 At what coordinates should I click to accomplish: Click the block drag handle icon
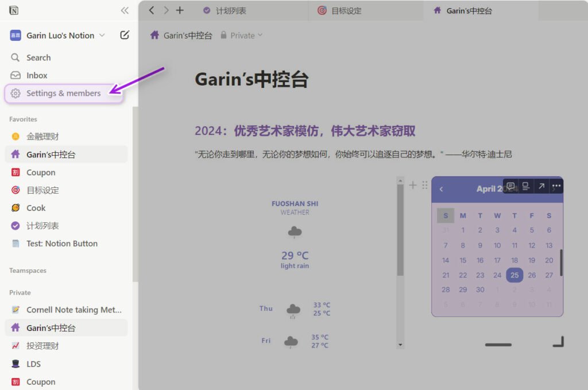pyautogui.click(x=425, y=185)
